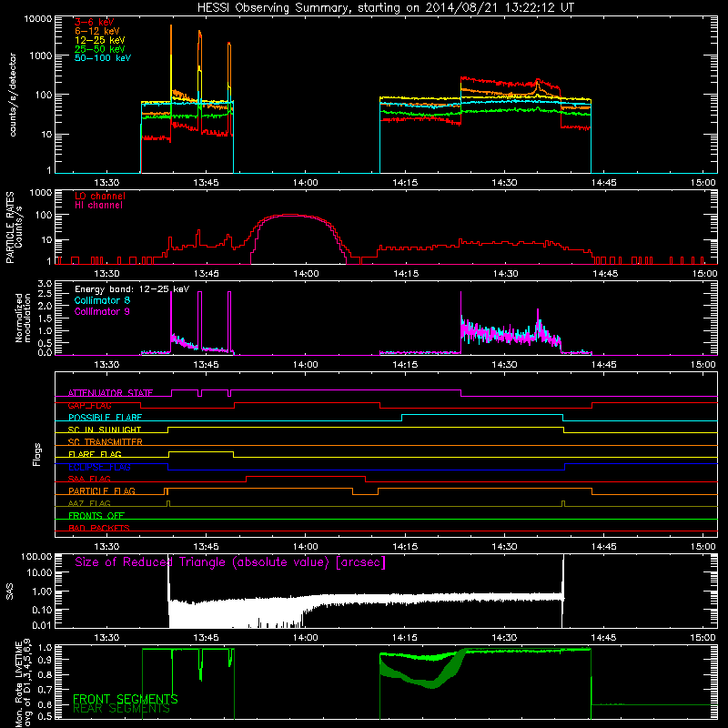Click the 10000 tick value on the count-rate axis
The image size is (728, 728).
(x=38, y=19)
